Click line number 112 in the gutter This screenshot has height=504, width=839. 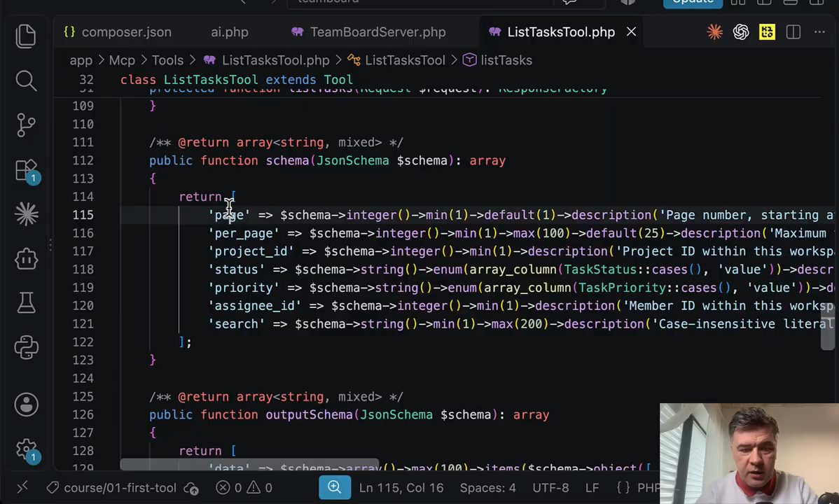pos(83,160)
